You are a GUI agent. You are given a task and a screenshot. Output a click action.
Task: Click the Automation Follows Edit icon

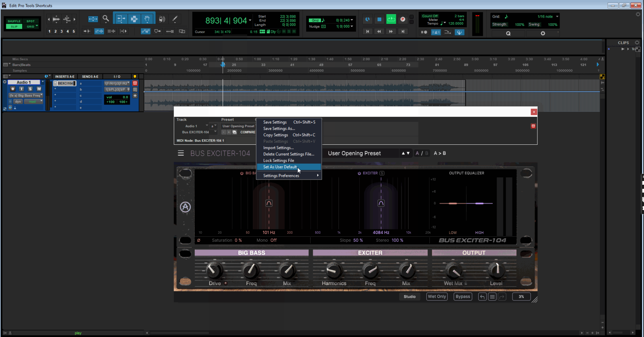click(x=146, y=31)
